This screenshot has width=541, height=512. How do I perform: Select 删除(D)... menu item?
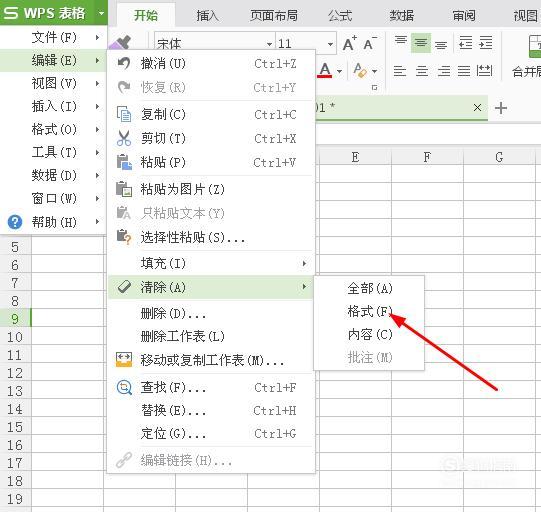[x=211, y=313]
